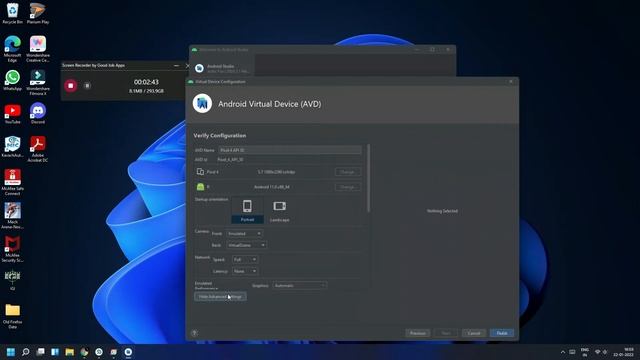
Task: Open Task View on taskbar
Action: [x=40, y=352]
